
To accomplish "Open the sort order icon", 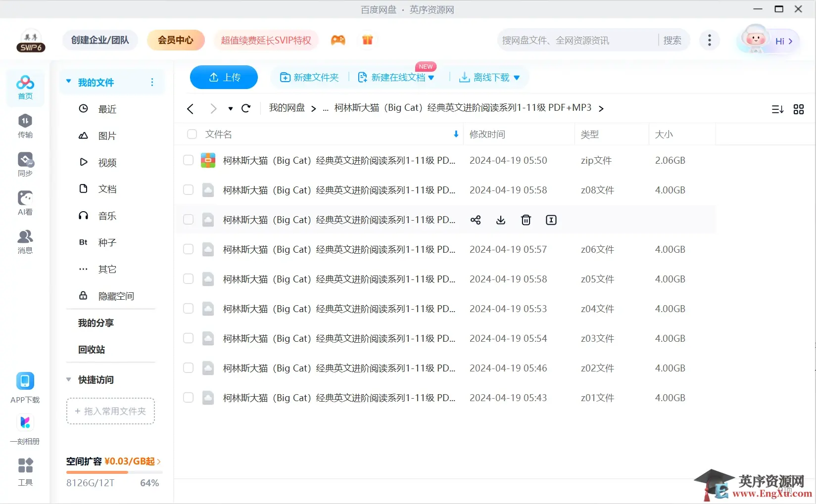I will [x=777, y=109].
